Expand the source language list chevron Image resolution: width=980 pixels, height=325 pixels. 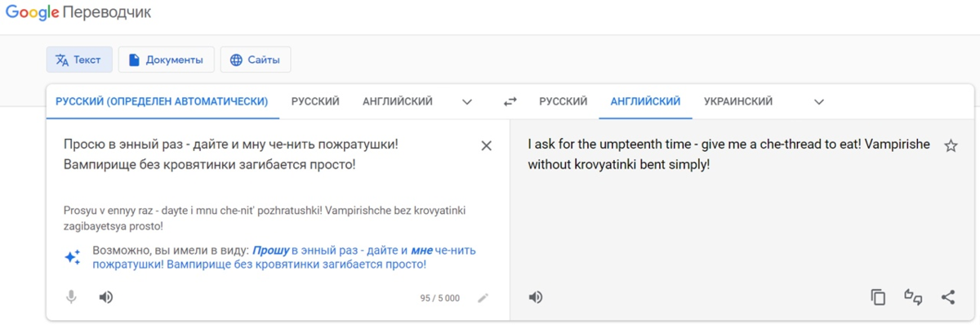(467, 102)
